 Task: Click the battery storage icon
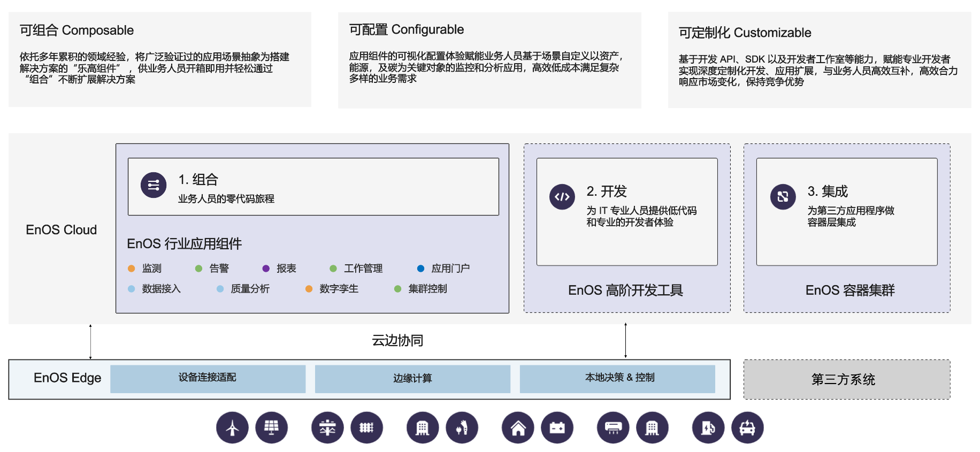click(557, 428)
